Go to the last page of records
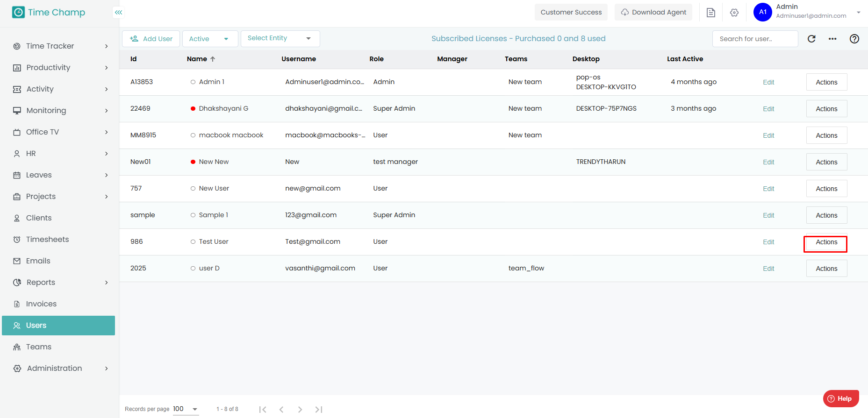 click(x=319, y=410)
